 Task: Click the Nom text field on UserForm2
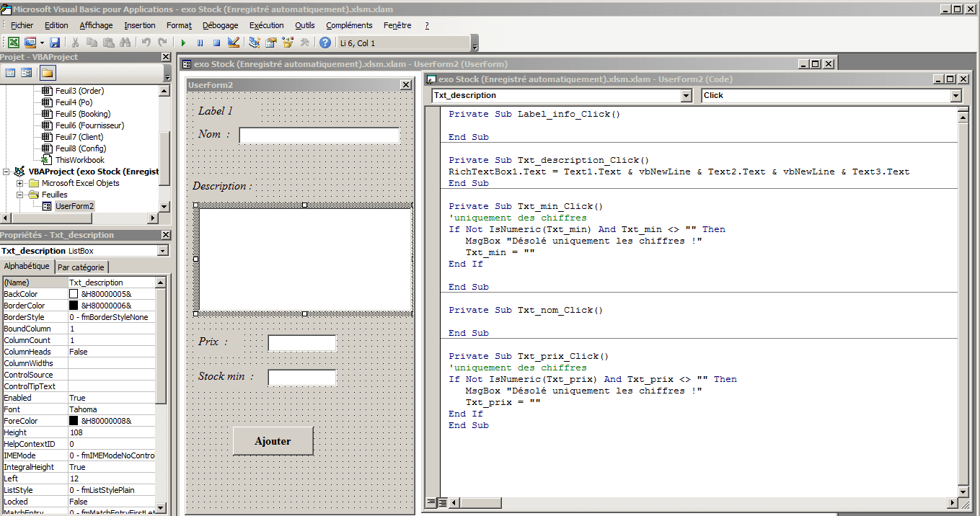point(319,135)
